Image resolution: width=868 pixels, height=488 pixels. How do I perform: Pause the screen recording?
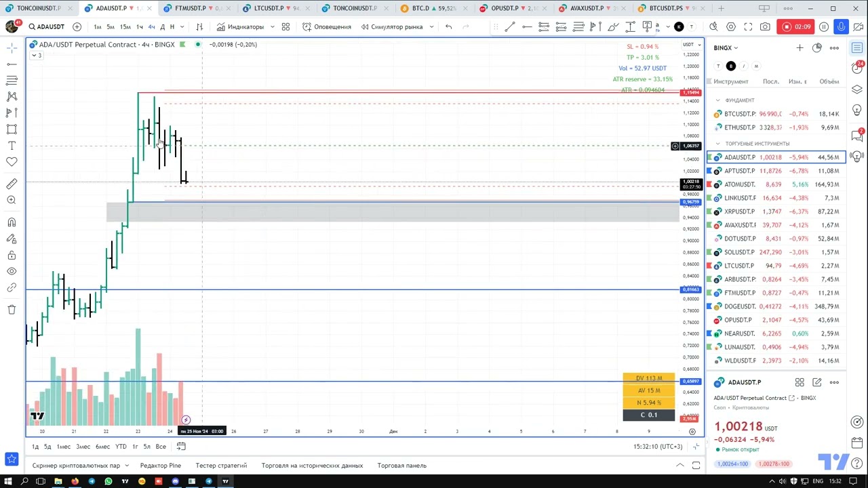point(824,26)
